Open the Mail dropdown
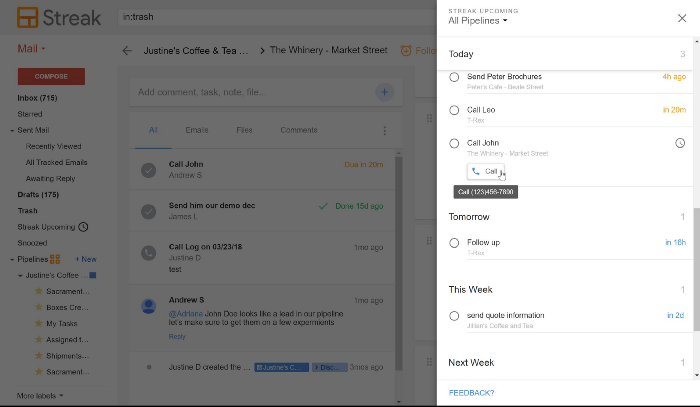 31,49
